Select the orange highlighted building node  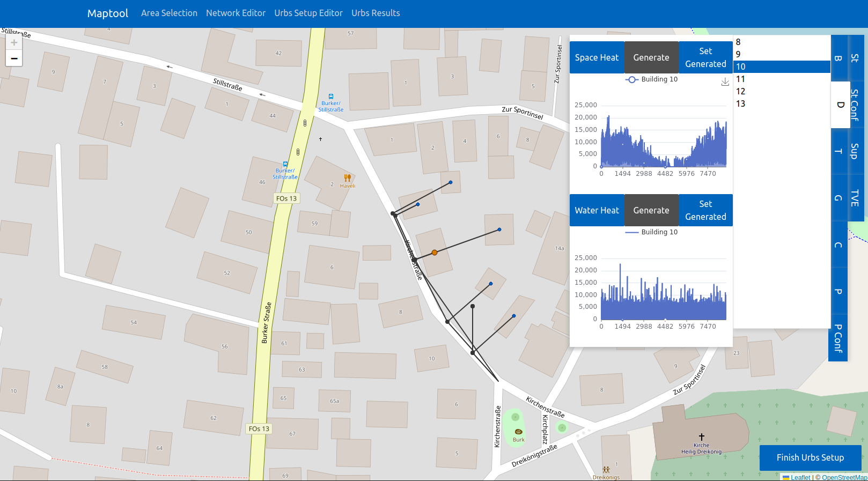[435, 253]
